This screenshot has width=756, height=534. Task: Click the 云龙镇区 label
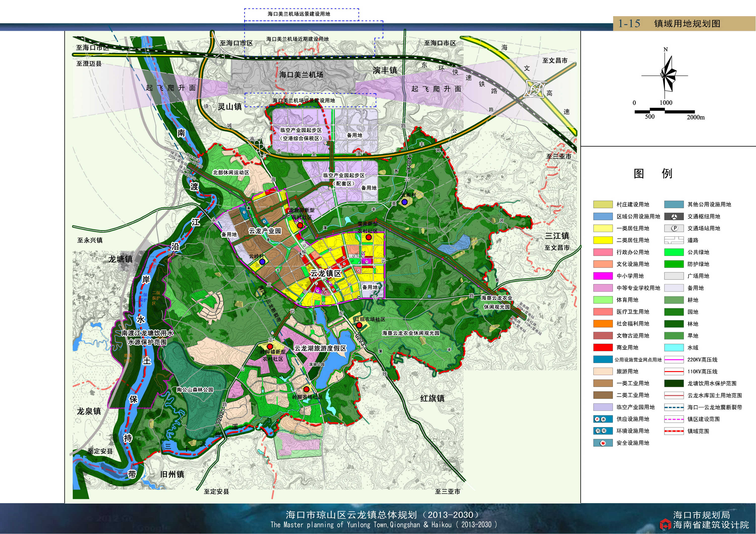click(x=326, y=273)
